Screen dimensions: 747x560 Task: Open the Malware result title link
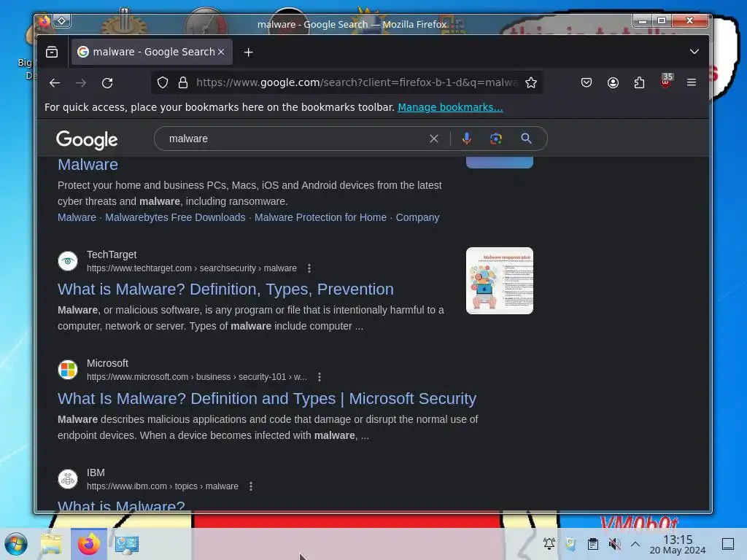pyautogui.click(x=88, y=165)
